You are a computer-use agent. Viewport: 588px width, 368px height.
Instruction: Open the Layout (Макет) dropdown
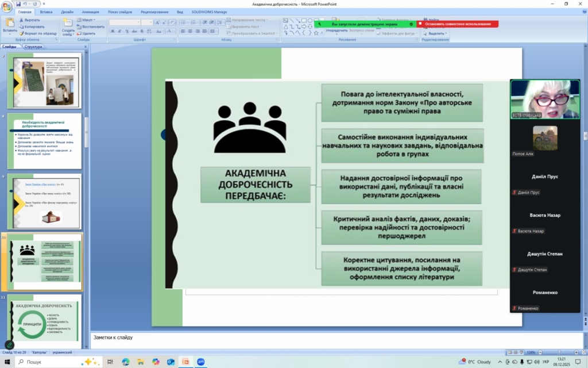(87, 20)
